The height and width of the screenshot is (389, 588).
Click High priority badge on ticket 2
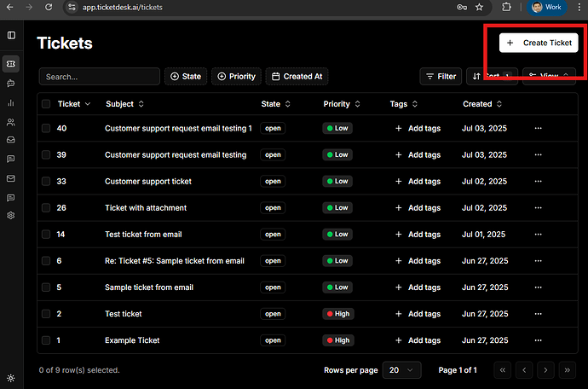pyautogui.click(x=337, y=314)
